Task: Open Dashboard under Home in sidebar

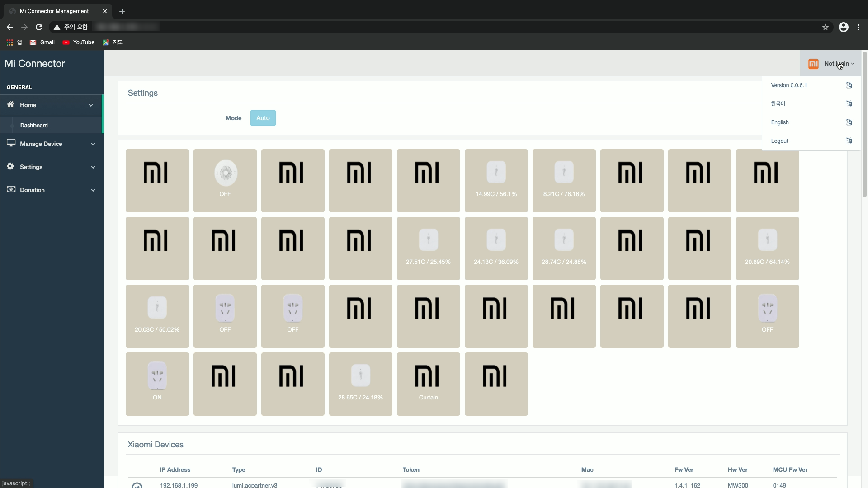Action: pos(34,126)
